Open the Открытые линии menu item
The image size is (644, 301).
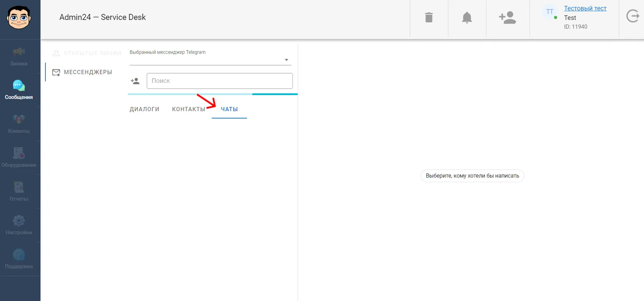87,53
